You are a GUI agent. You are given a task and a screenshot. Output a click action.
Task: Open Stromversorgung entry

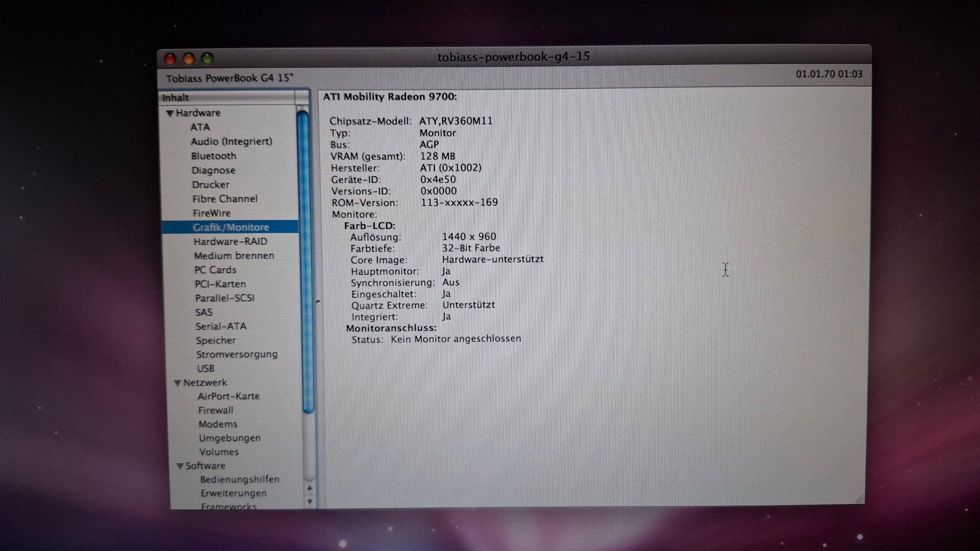237,354
